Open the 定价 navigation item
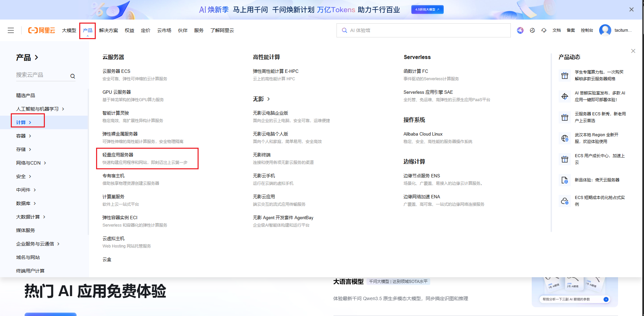 pyautogui.click(x=145, y=30)
